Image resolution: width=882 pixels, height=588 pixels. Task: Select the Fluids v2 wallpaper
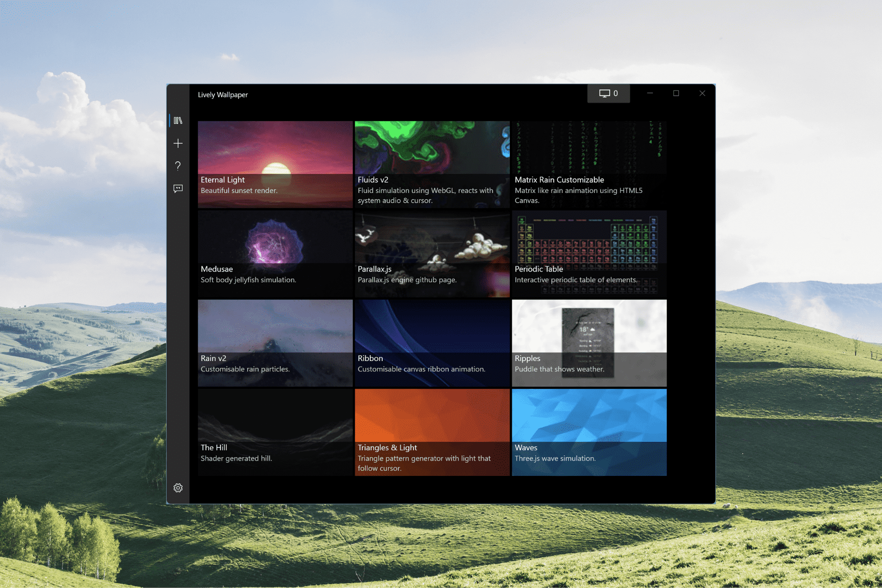(x=432, y=164)
